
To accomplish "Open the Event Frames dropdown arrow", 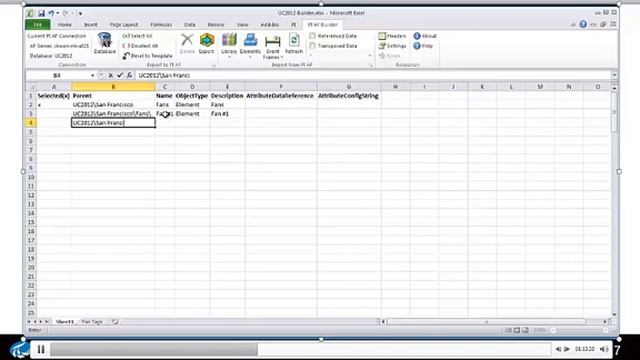I will (x=282, y=57).
